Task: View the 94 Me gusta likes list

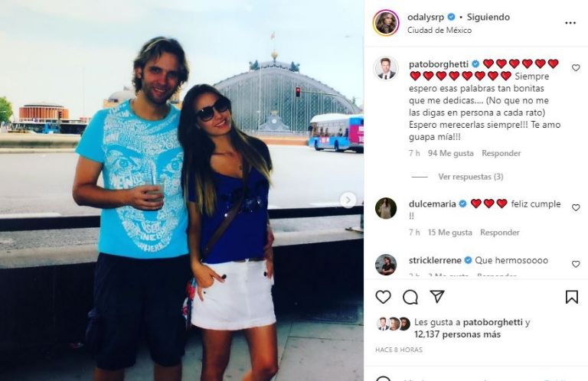Action: [451, 153]
